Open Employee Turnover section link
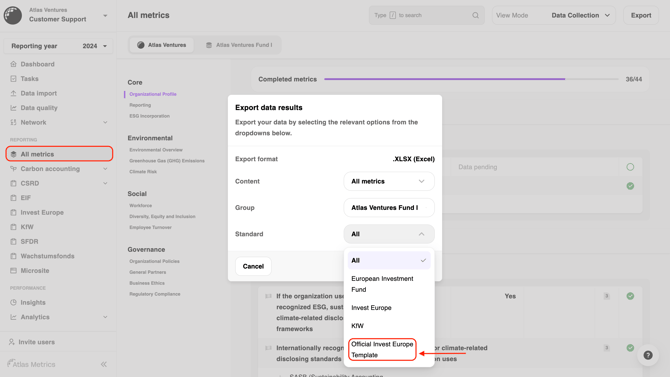670x377 pixels. point(150,227)
